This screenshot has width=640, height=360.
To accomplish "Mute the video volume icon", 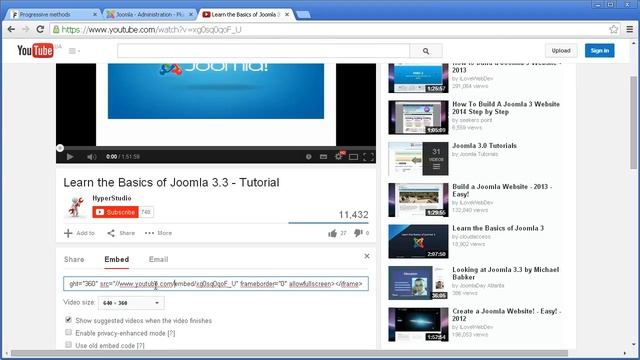I will point(91,157).
